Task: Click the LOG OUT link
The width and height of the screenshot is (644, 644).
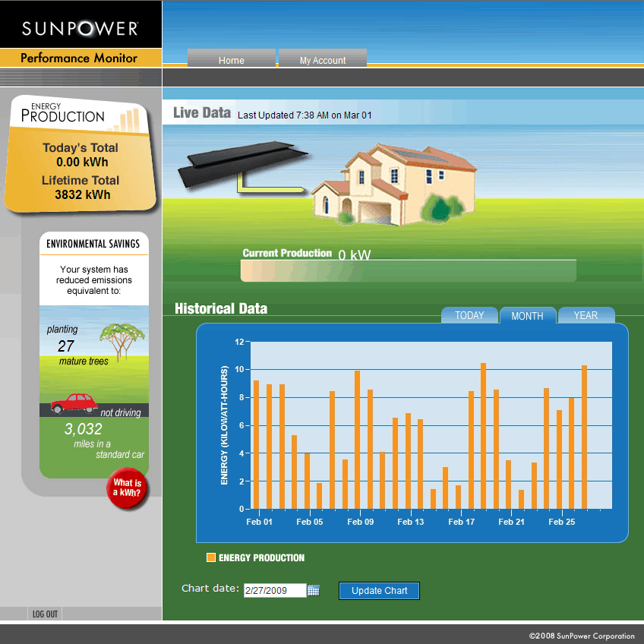Action: [x=45, y=614]
